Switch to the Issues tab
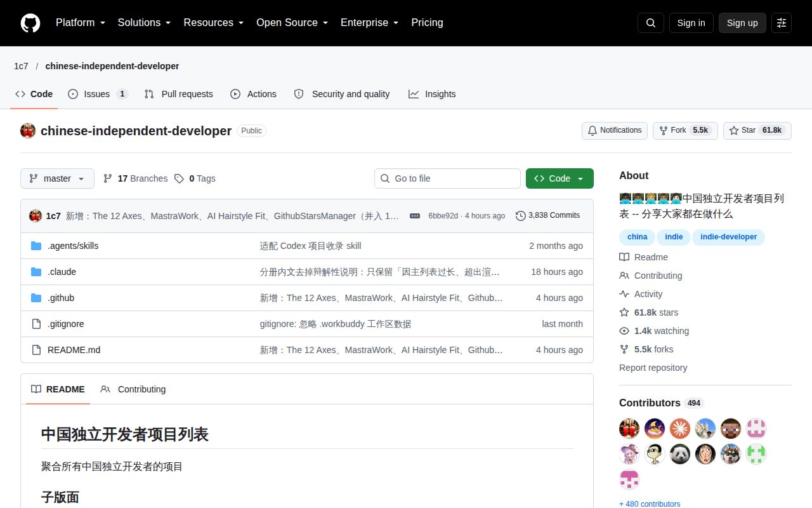Viewport: 812px width, 508px height. point(97,94)
